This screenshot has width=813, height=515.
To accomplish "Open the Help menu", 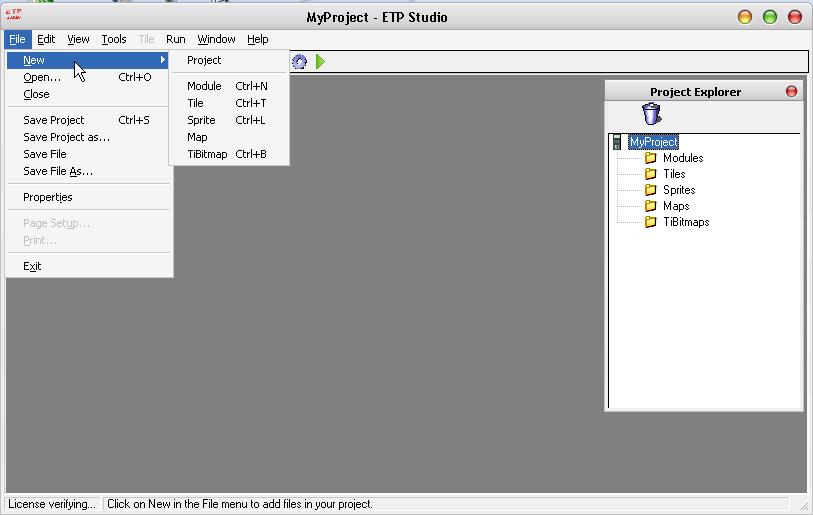I will (x=258, y=39).
